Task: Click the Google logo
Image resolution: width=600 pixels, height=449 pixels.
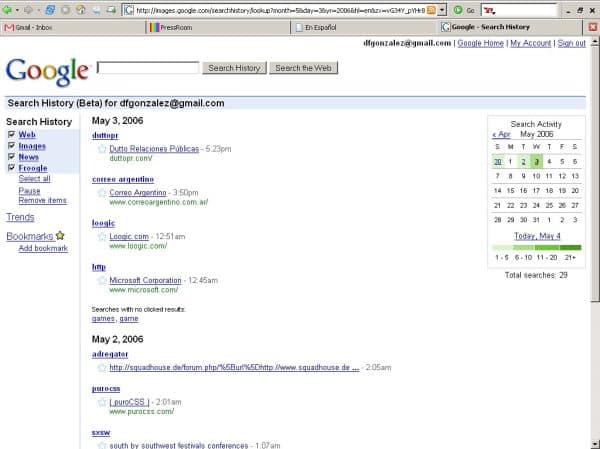Action: pyautogui.click(x=47, y=71)
